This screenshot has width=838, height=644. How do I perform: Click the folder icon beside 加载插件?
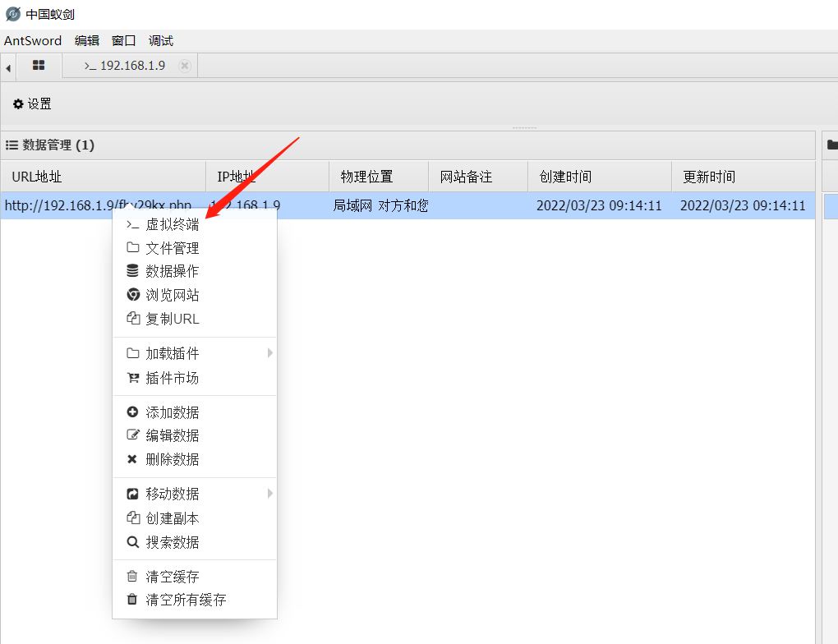(132, 352)
